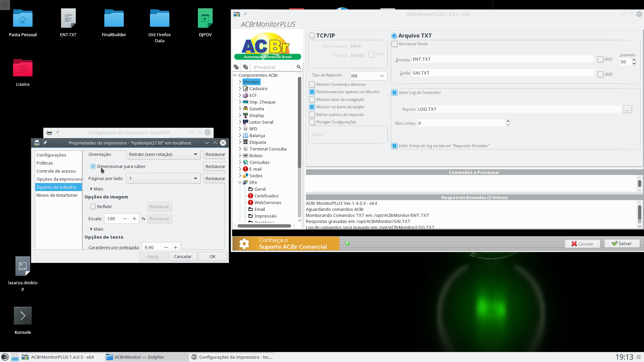Switch to ACBrMonitor — Dolphin taskbar entry

tap(146, 357)
